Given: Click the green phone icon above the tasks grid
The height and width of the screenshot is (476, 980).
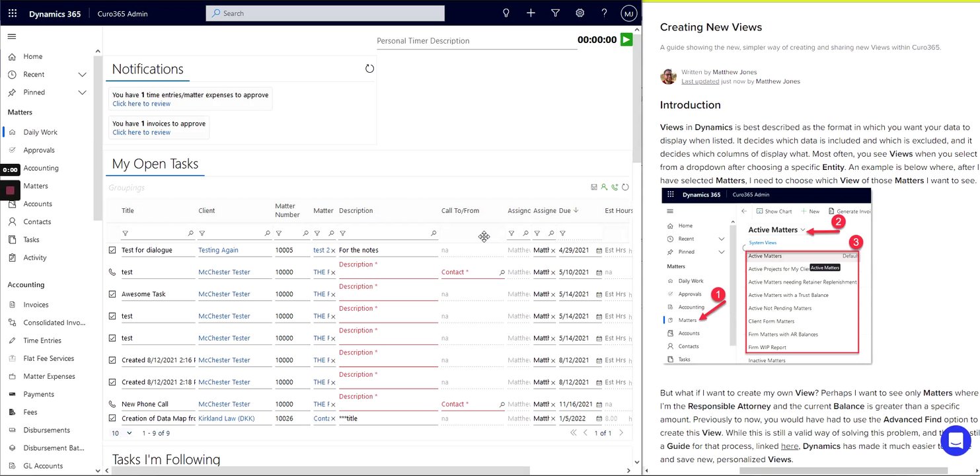Looking at the screenshot, I should (615, 187).
